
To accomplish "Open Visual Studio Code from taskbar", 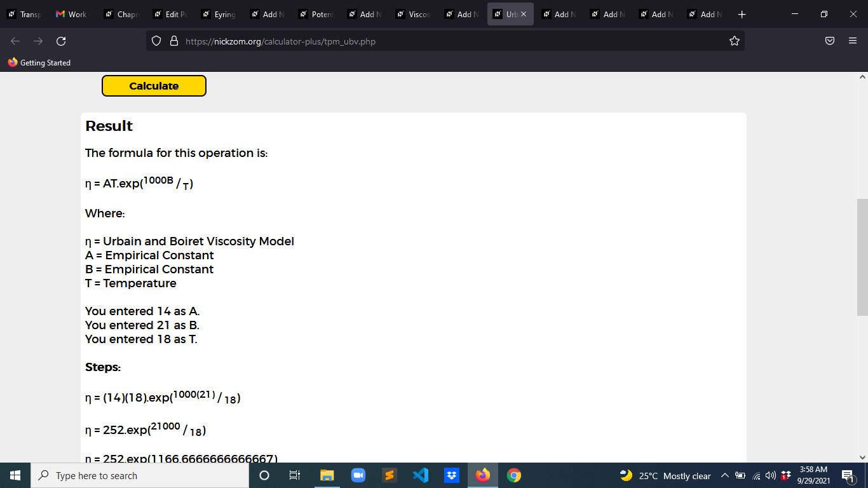I will [x=420, y=475].
